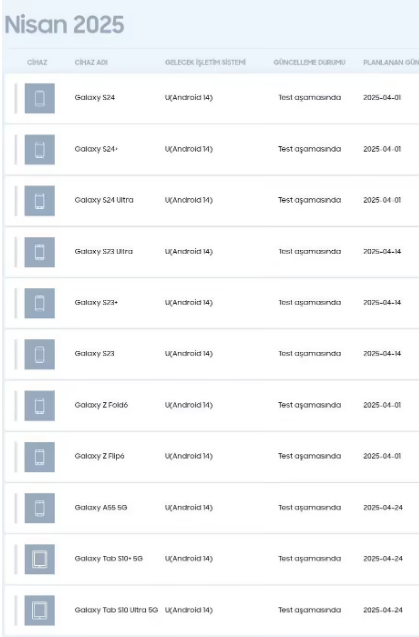The width and height of the screenshot is (419, 637).
Task: Click the Galaxy Z Fold6 device icon
Action: point(39,405)
